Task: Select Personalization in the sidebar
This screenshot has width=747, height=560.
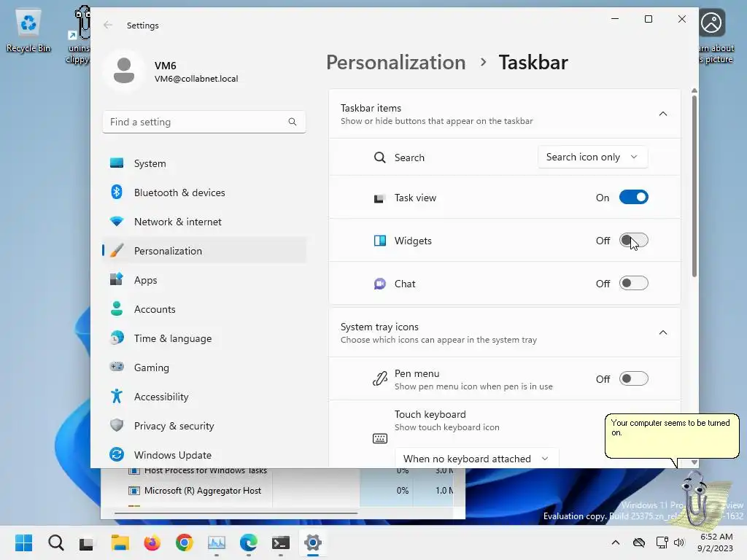Action: click(x=204, y=251)
